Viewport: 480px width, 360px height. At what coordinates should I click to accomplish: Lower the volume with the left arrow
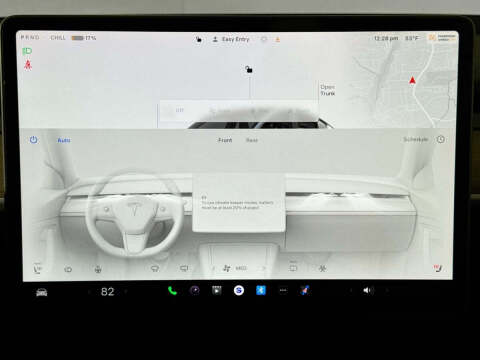point(351,291)
